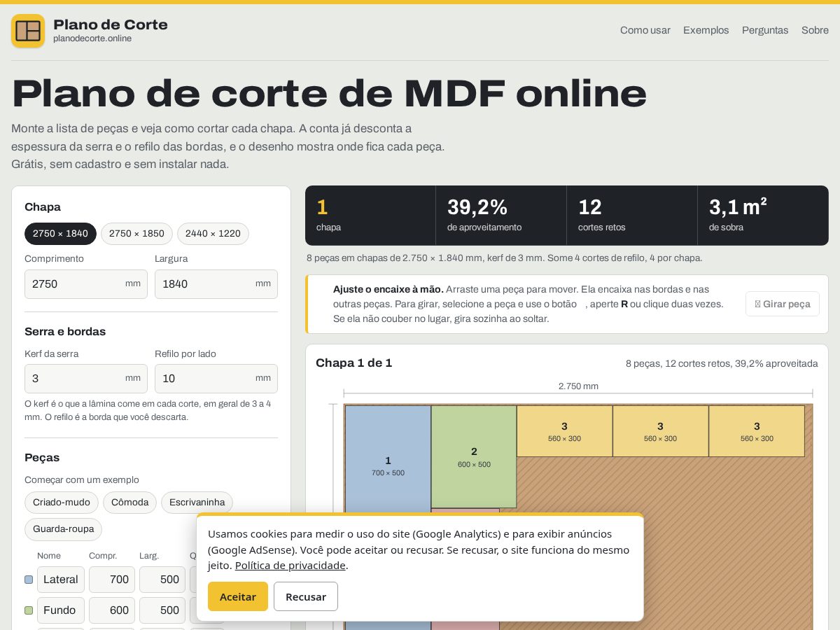Click the 12 cortes retos stat
Image resolution: width=840 pixels, height=630 pixels.
pyautogui.click(x=632, y=216)
